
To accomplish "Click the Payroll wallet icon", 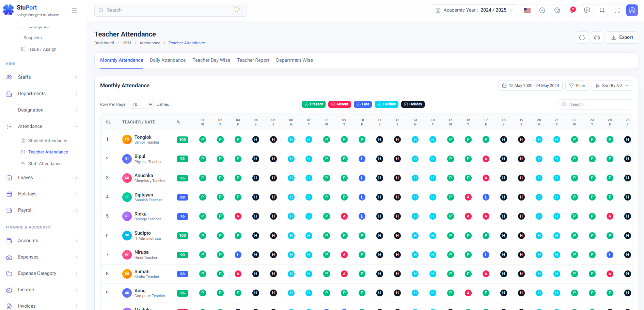I will click(x=9, y=210).
